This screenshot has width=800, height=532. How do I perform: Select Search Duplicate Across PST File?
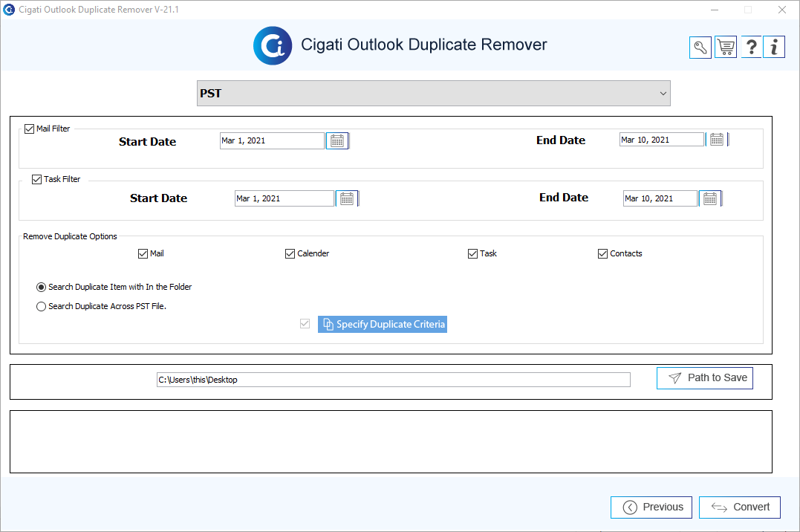[x=42, y=307]
